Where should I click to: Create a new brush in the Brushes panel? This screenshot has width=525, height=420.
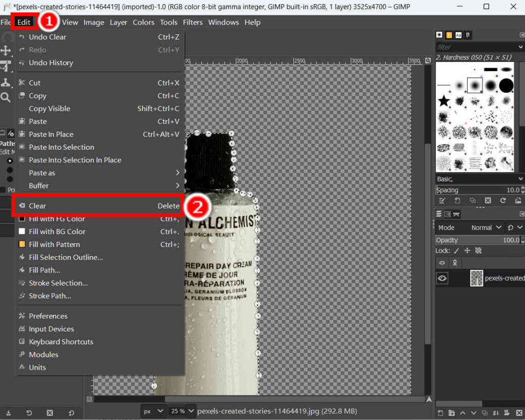click(x=458, y=200)
